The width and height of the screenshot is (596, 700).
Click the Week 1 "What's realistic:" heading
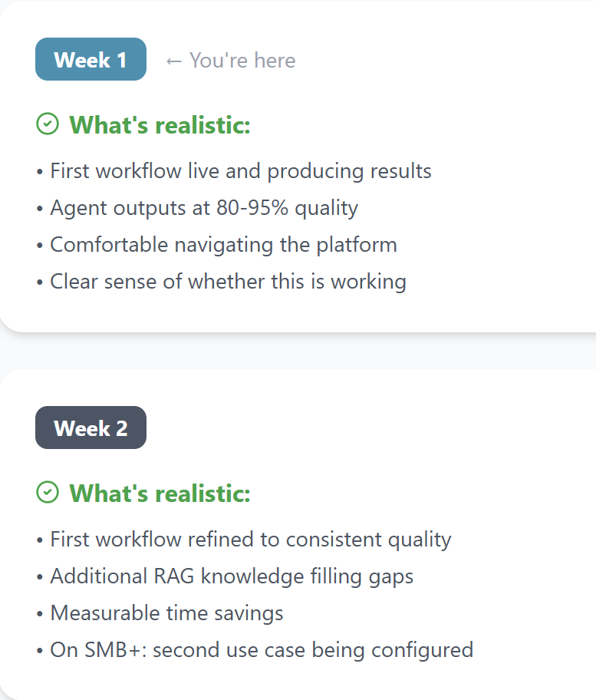pyautogui.click(x=160, y=124)
